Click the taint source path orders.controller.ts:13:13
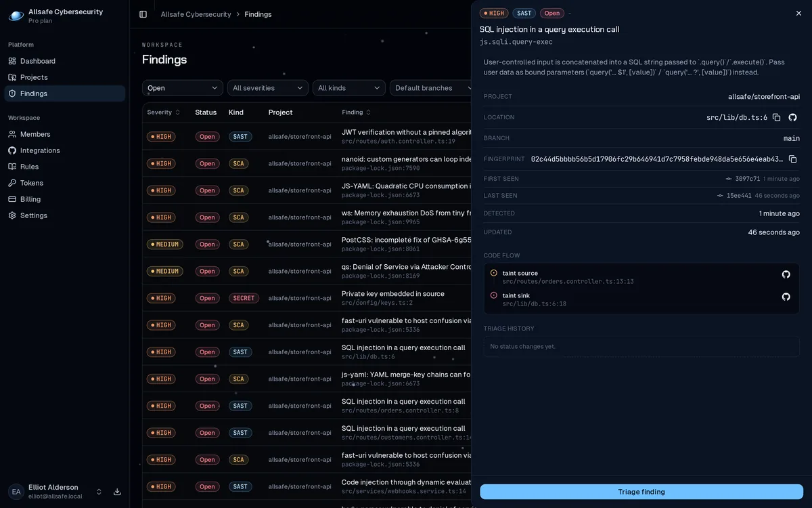The height and width of the screenshot is (508, 812). [568, 282]
